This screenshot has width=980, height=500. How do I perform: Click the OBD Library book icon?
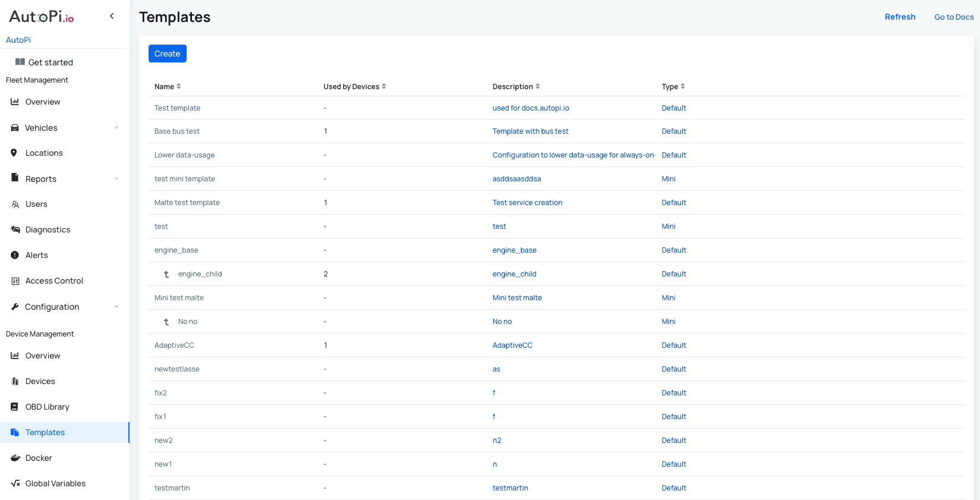point(14,407)
